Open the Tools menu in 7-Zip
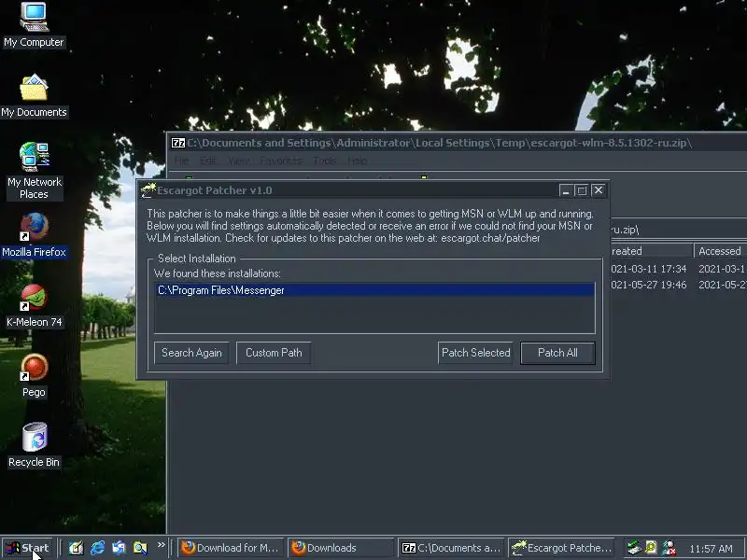 tap(325, 161)
